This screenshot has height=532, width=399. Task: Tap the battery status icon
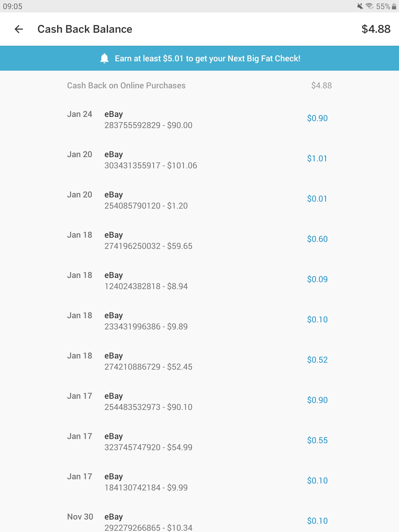pyautogui.click(x=394, y=6)
